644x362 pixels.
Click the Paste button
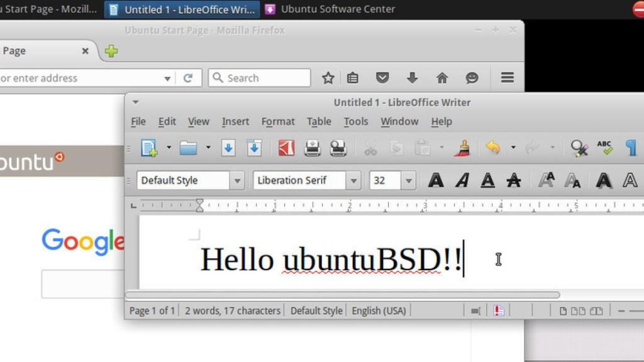[421, 148]
